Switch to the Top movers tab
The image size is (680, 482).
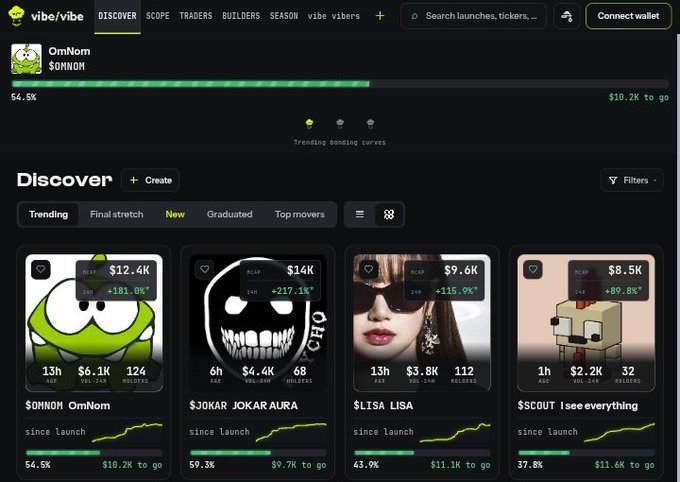pos(300,214)
